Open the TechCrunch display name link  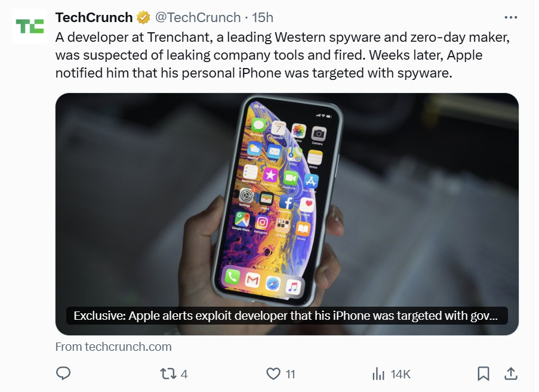pyautogui.click(x=94, y=17)
